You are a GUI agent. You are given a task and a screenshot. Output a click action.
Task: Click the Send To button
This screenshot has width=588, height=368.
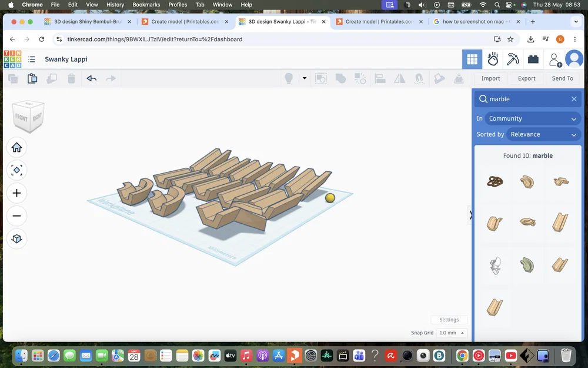tap(563, 78)
